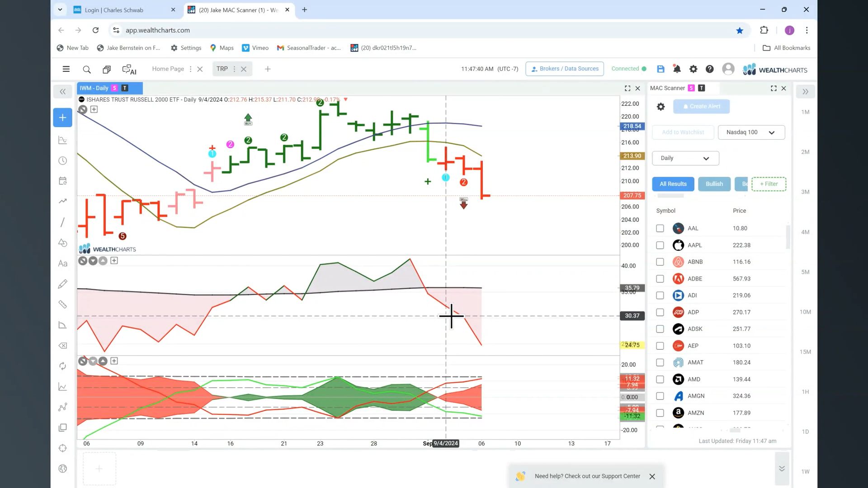Screen dimensions: 868x488
Task: Click the blue plus add button in left toolbar
Action: (x=62, y=117)
